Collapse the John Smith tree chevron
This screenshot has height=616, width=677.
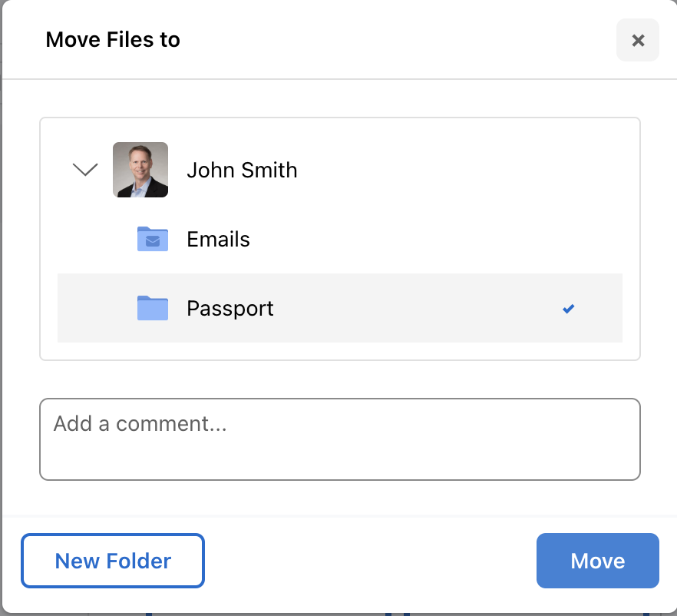point(85,169)
